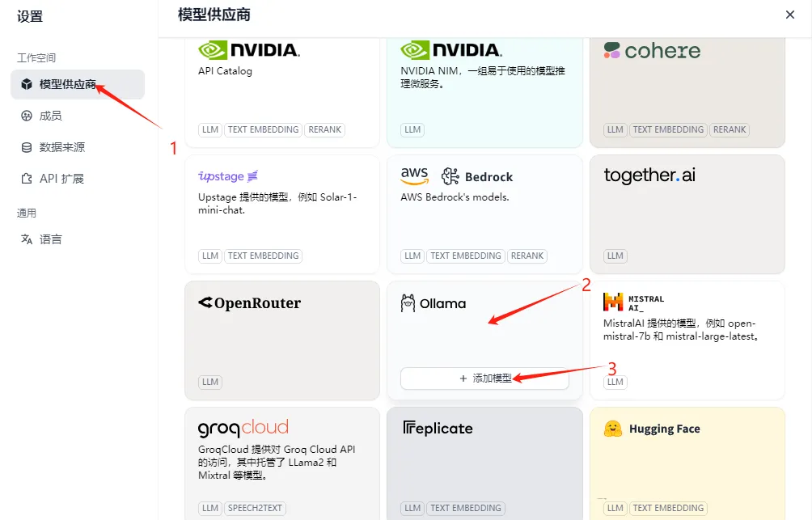The image size is (812, 520).
Task: Click SPEECH2TEXT tag in groqcloud card
Action: click(x=255, y=508)
